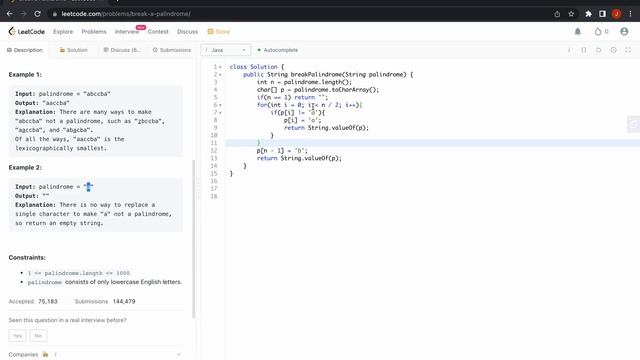Image resolution: width=640 pixels, height=360 pixels.
Task: Click the streak flame counter icon
Action: 598,31
